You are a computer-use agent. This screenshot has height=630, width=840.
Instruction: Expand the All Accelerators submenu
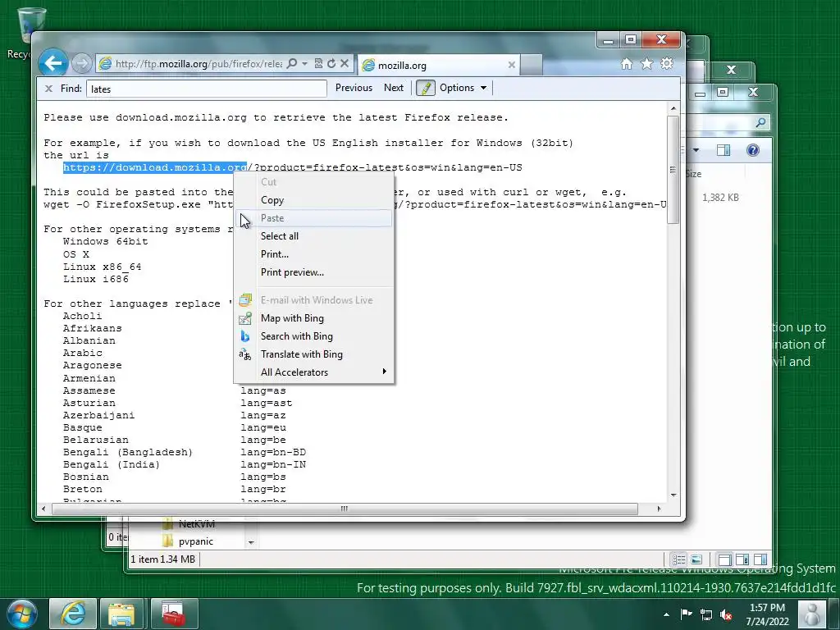pos(313,372)
